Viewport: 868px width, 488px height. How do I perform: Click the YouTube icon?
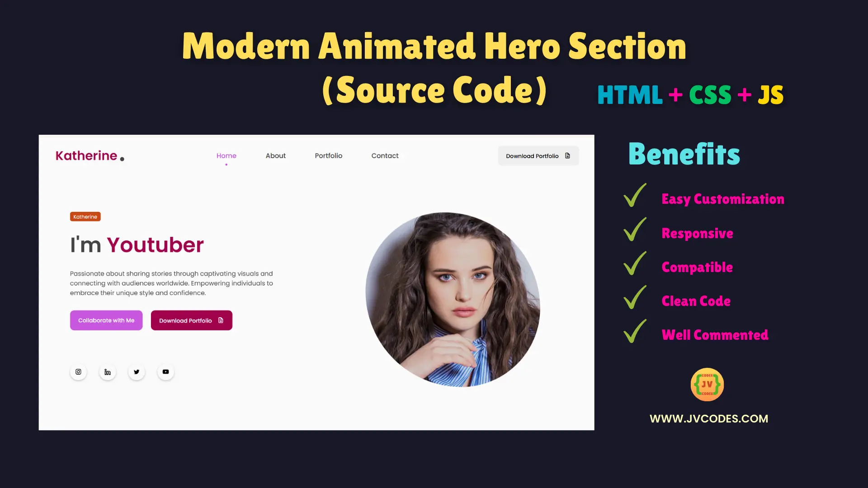pos(166,371)
